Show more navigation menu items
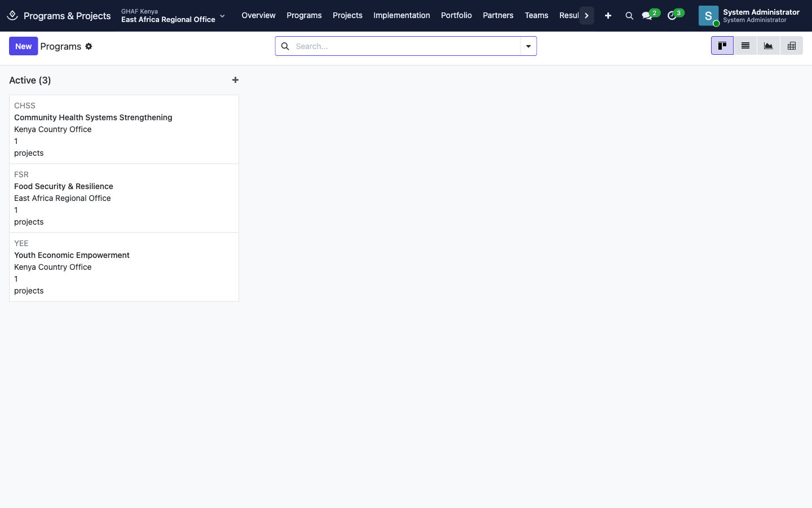The image size is (812, 508). click(x=586, y=16)
